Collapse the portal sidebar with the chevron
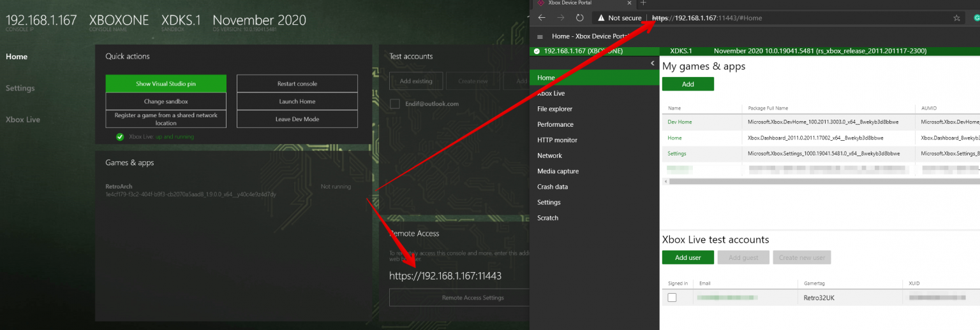This screenshot has height=330, width=980. point(653,63)
